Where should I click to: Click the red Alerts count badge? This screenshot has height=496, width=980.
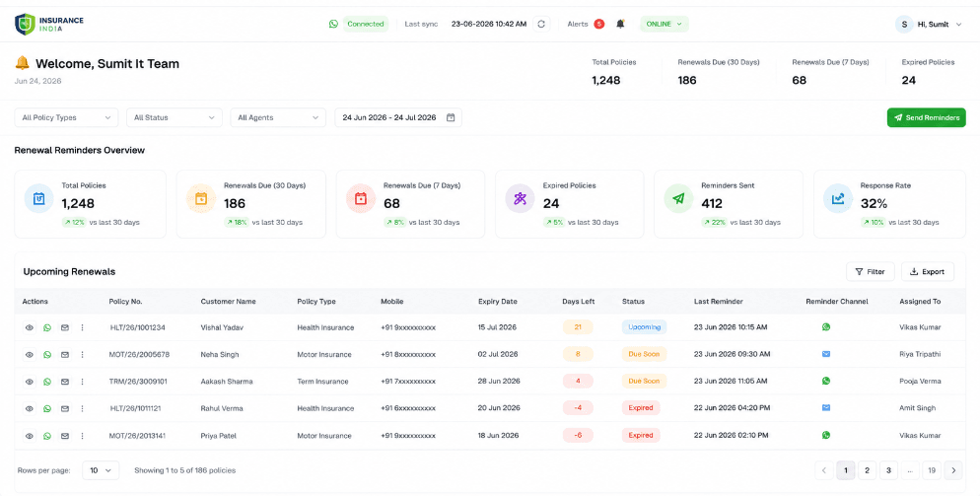click(598, 24)
